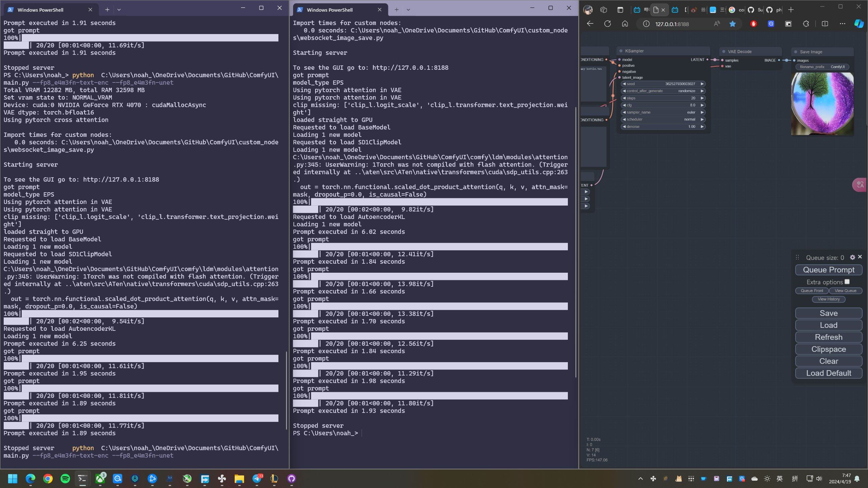Viewport: 868px width, 488px height.
Task: Click the Queue Front button
Action: coord(812,291)
